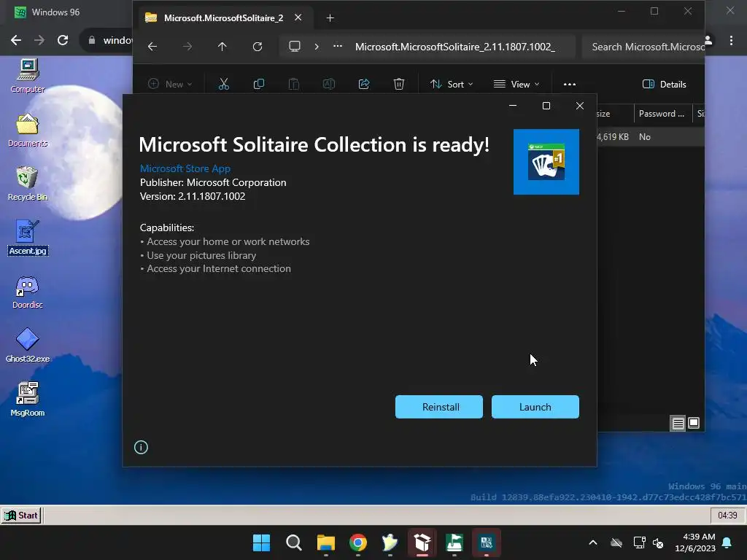Open the notifications bell icon
747x560 pixels.
[727, 542]
